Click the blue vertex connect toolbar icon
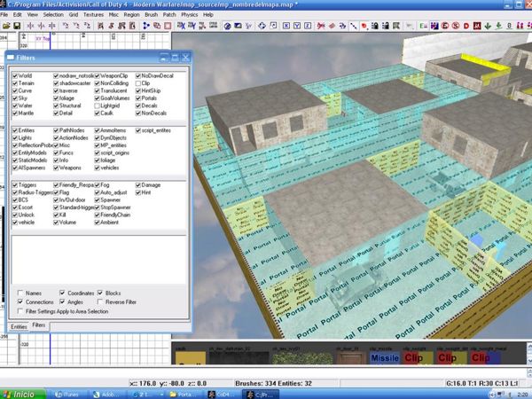This screenshot has width=532, height=399. pos(146,26)
